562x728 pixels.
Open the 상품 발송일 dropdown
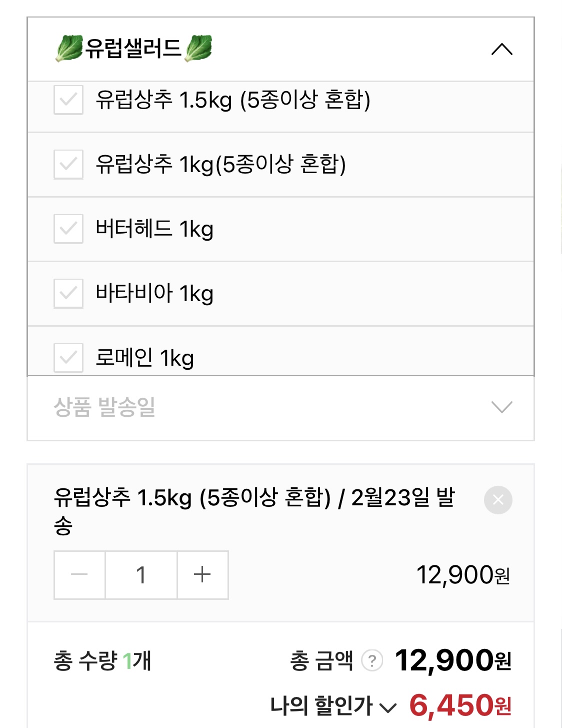280,407
